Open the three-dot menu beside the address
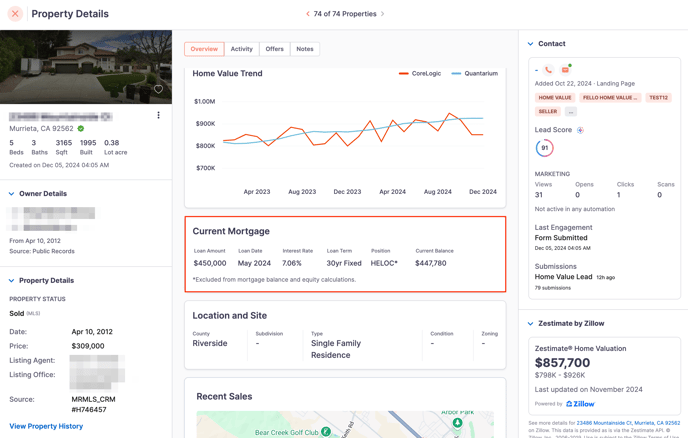Viewport: 688px width, 438px height. (158, 115)
